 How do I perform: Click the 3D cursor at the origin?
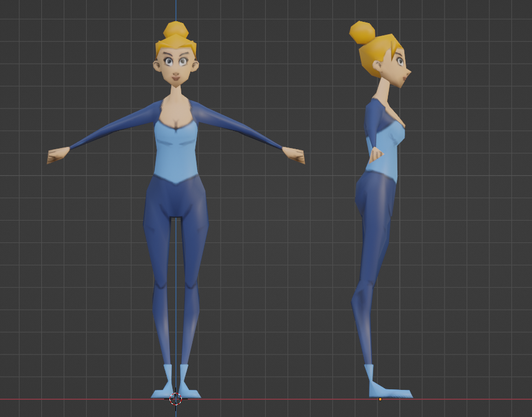coord(175,400)
